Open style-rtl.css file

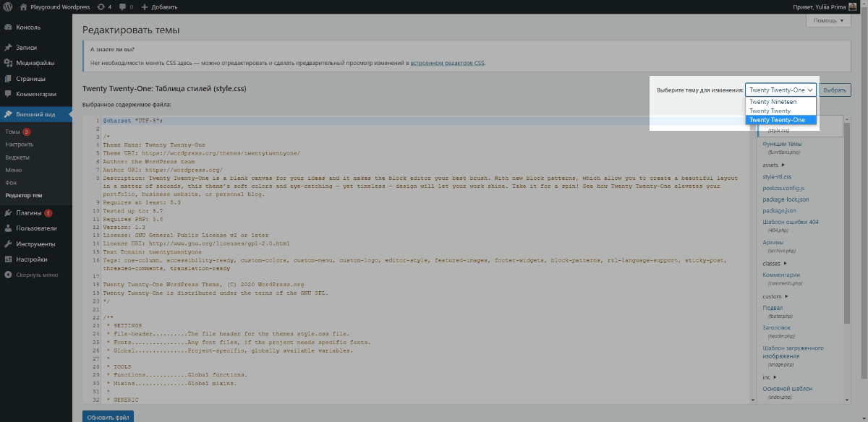pos(777,176)
